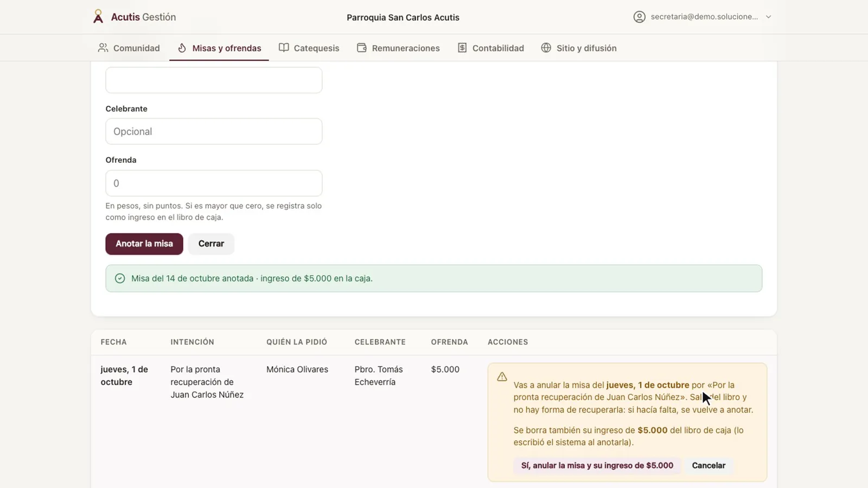Click the Anotar la misa button
The height and width of the screenshot is (488, 868).
(x=144, y=243)
